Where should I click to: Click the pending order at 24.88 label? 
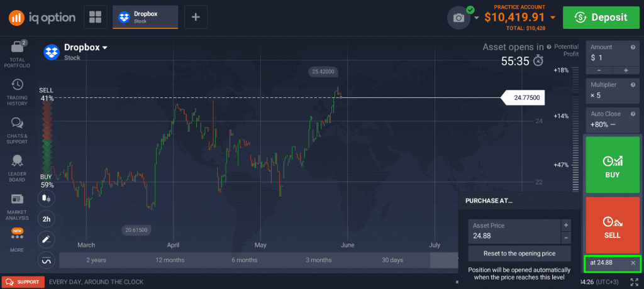coord(601,263)
